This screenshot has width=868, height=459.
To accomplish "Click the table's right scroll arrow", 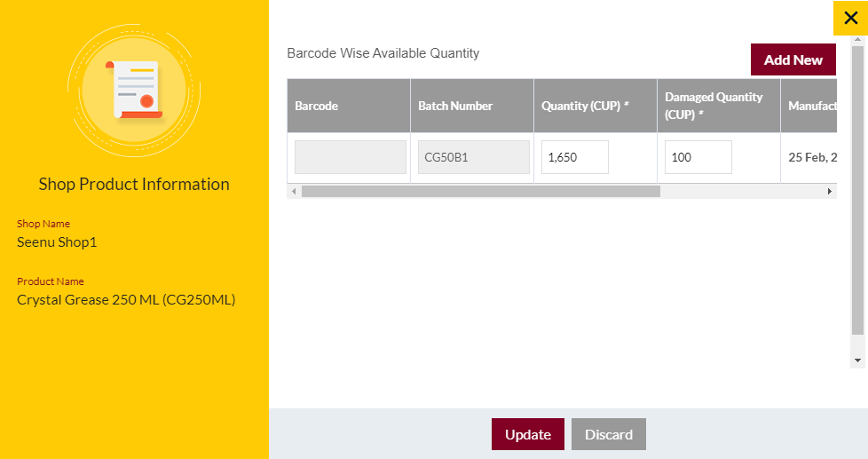I will pos(829,192).
